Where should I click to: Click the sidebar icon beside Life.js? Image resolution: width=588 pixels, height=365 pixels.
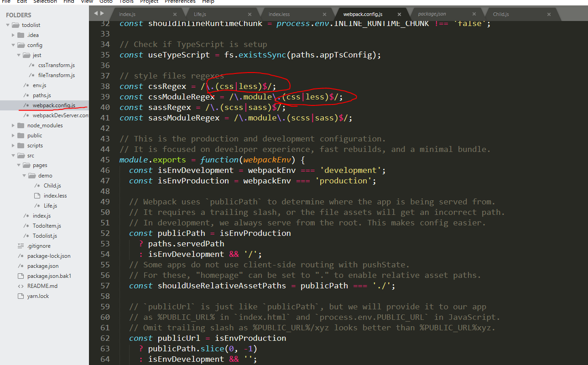pyautogui.click(x=37, y=206)
